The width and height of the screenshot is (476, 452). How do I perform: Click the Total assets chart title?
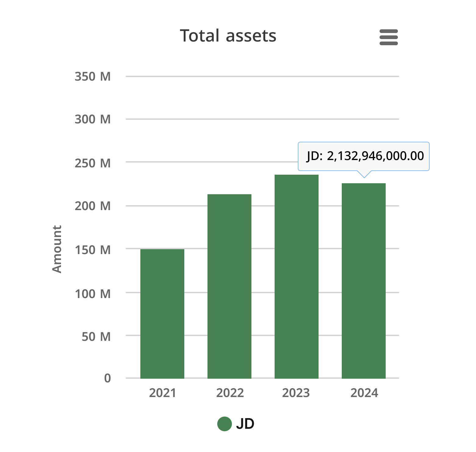(x=228, y=35)
